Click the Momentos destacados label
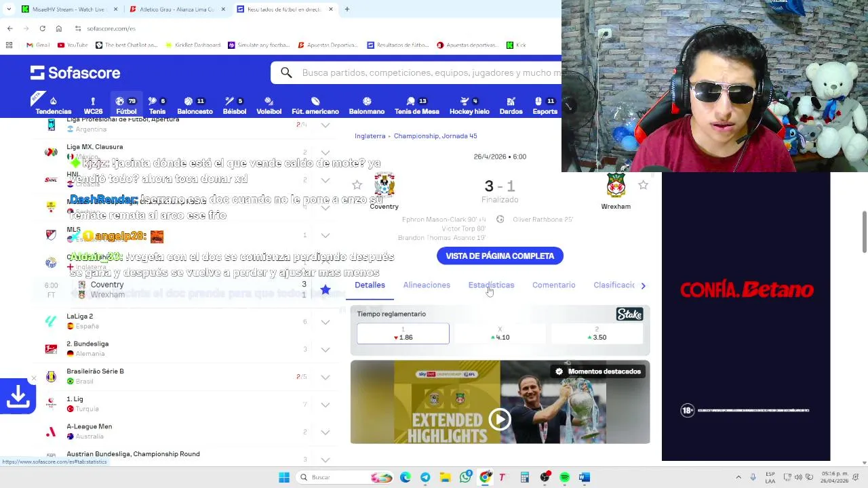The width and height of the screenshot is (868, 488). pyautogui.click(x=597, y=371)
